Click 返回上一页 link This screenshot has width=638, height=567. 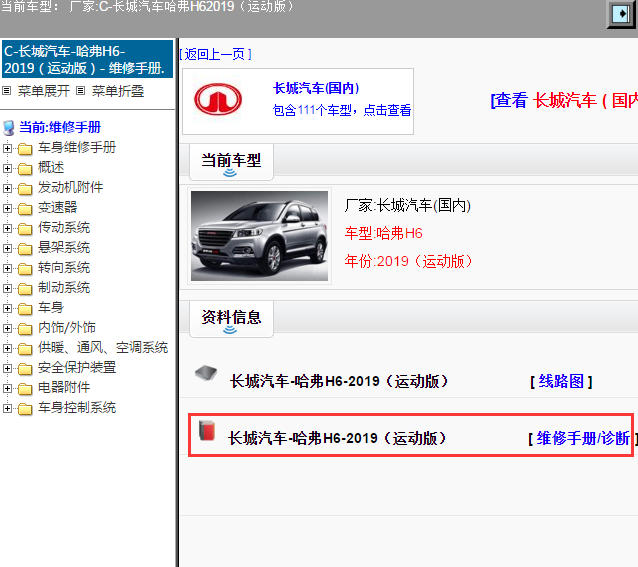click(215, 54)
